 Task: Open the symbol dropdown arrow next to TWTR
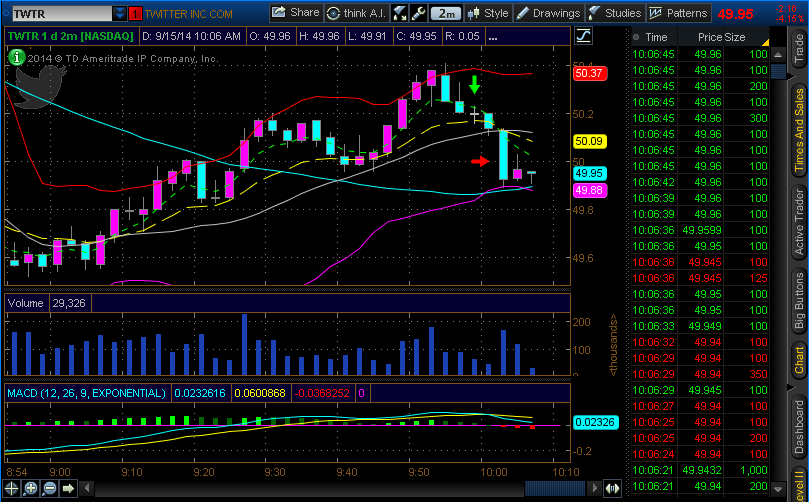[120, 13]
